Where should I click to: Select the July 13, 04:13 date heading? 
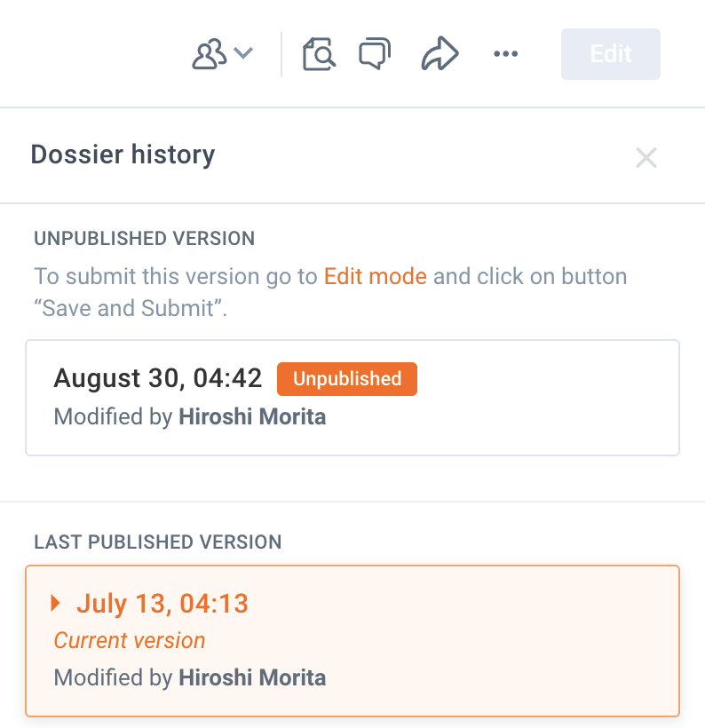tap(162, 604)
